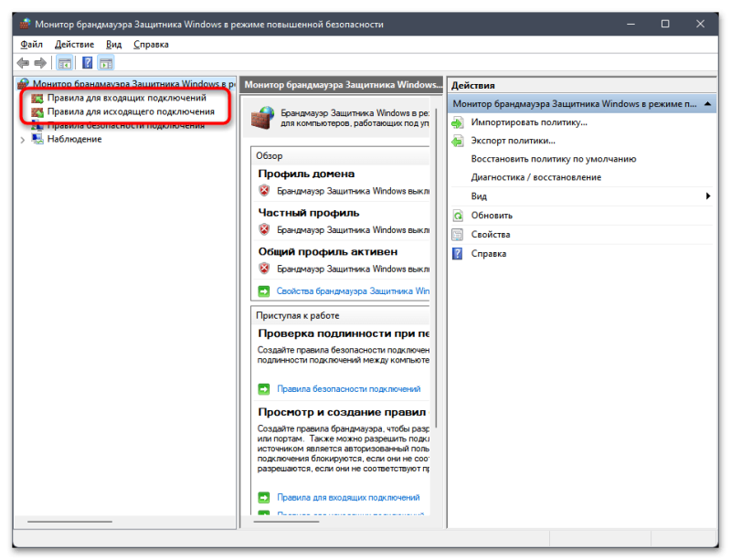Choose Восстановить политику по умолчанию
The image size is (731, 560).
554,159
